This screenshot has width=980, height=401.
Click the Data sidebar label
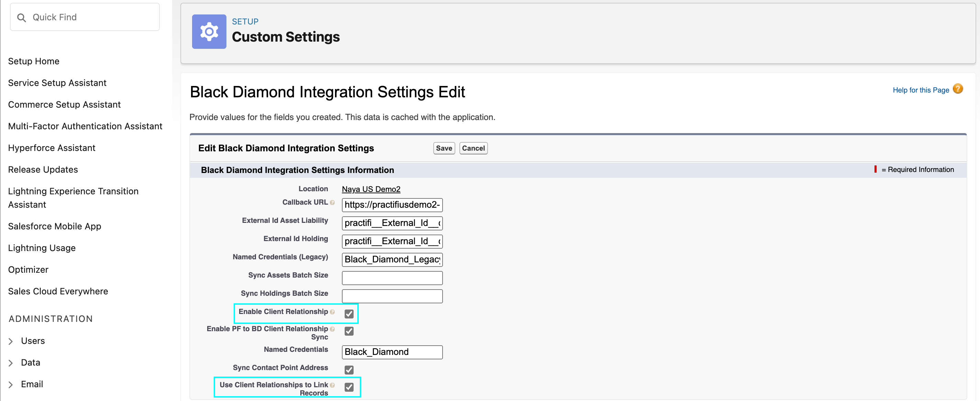pos(31,363)
